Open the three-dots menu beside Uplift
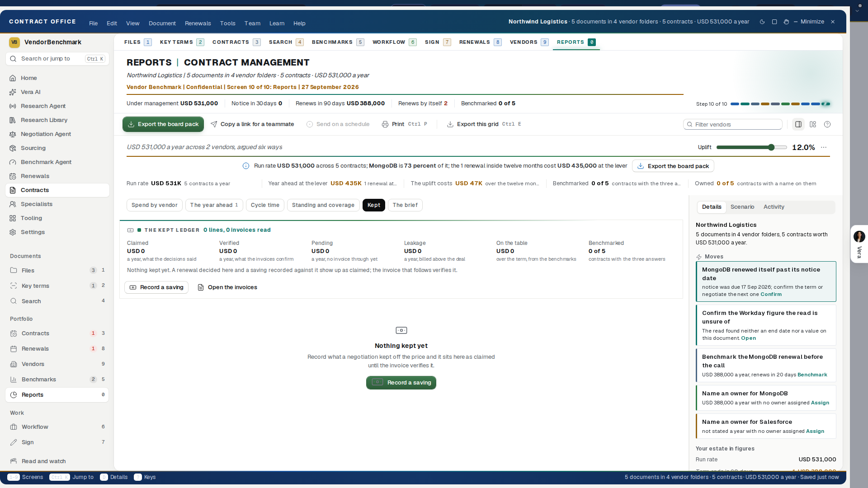868x488 pixels. (824, 147)
